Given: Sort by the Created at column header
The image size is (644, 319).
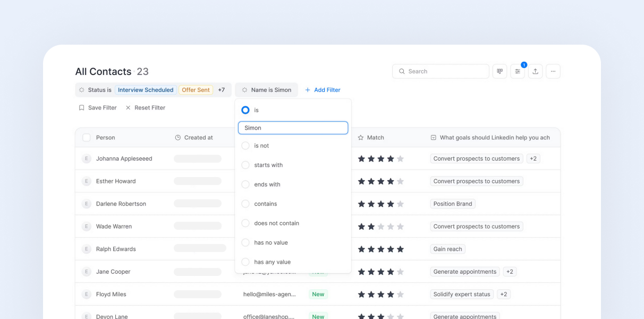Looking at the screenshot, I should (x=194, y=138).
